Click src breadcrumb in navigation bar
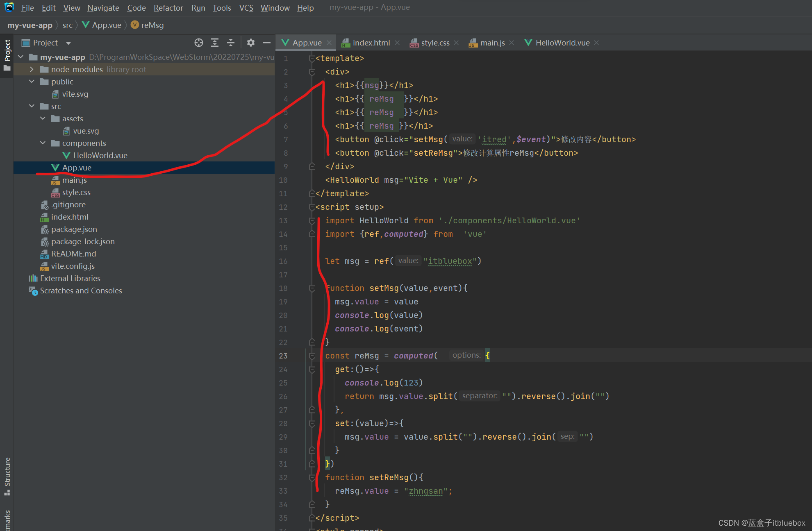The width and height of the screenshot is (812, 531). (67, 25)
